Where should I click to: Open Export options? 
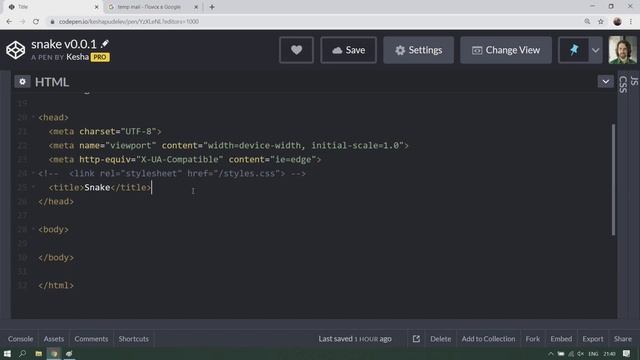pyautogui.click(x=593, y=339)
